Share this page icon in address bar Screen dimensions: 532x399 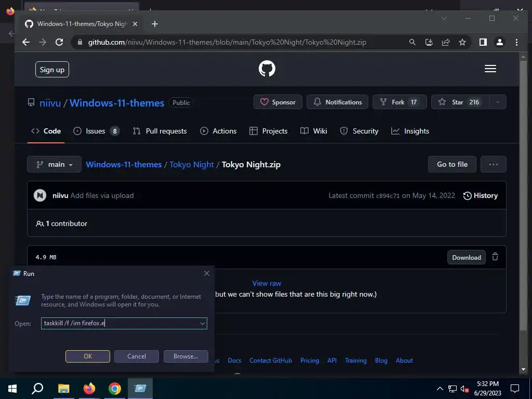tap(445, 42)
